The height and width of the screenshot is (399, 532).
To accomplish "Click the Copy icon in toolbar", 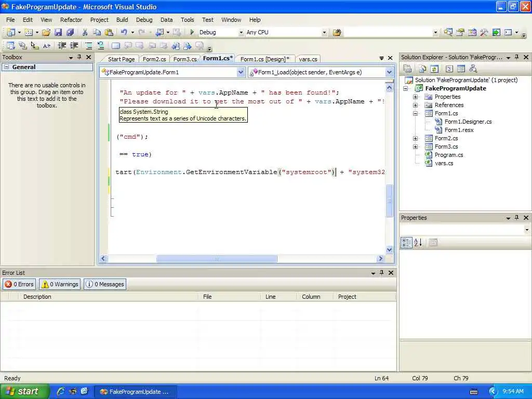I will coord(97,32).
